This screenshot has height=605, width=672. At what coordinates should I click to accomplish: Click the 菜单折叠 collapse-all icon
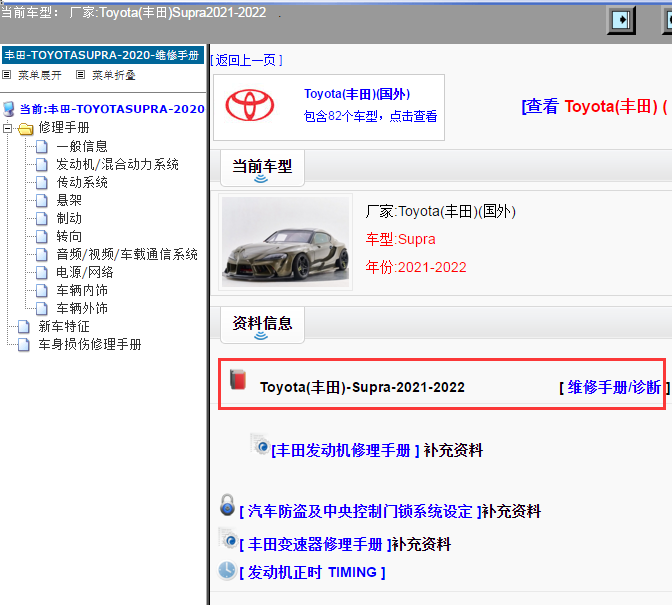click(x=80, y=75)
